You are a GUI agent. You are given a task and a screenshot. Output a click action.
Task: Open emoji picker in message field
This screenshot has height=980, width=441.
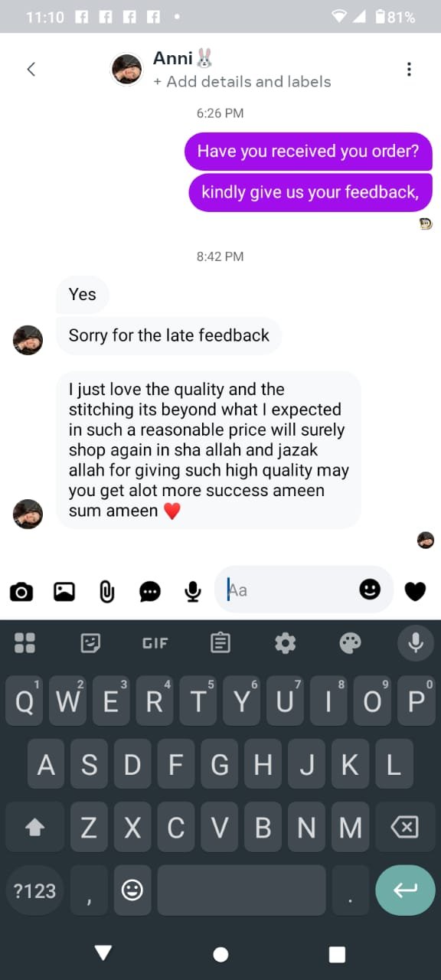(370, 589)
